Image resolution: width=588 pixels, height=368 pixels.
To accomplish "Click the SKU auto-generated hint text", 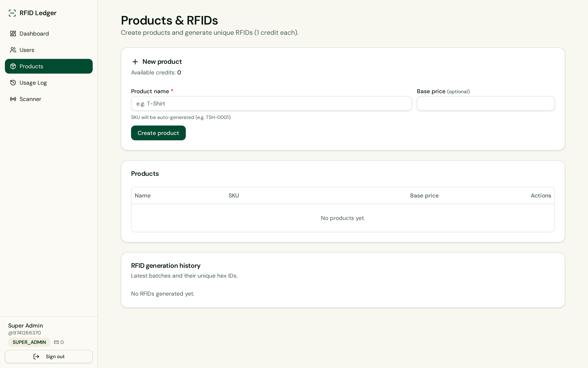I will pos(181,117).
